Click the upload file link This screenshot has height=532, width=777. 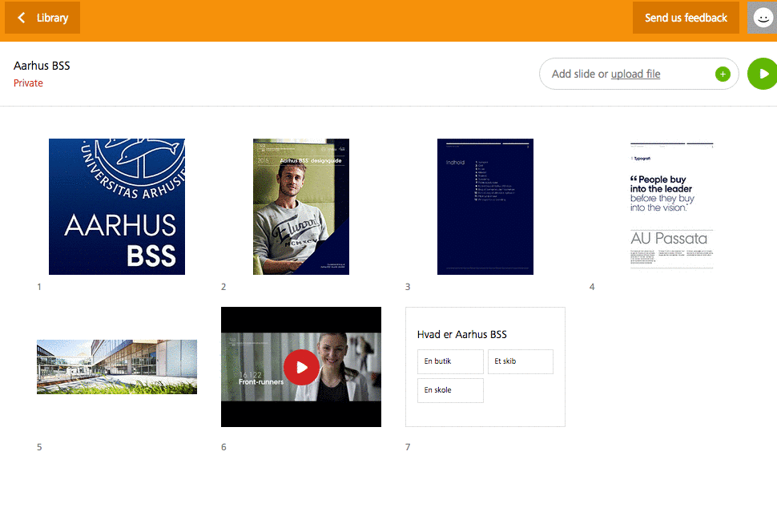point(635,74)
